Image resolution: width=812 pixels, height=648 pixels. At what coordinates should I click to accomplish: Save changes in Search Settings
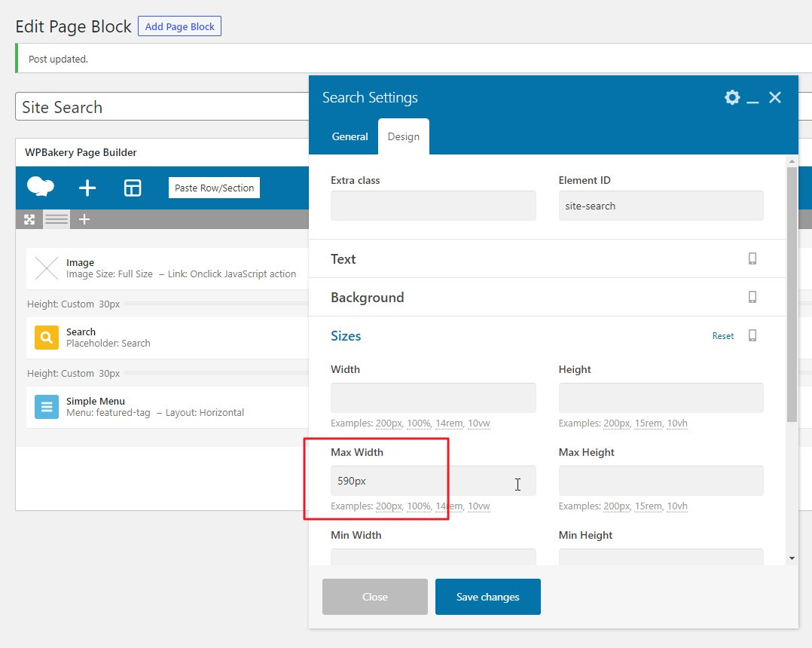pos(488,597)
